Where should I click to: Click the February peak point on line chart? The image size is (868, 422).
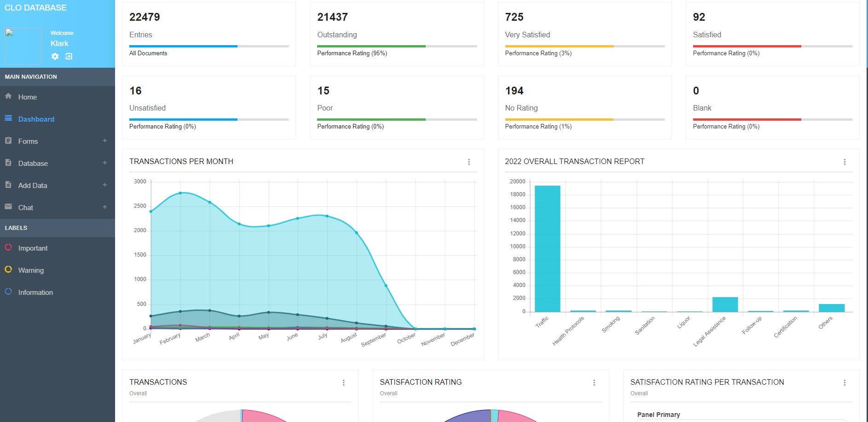180,193
